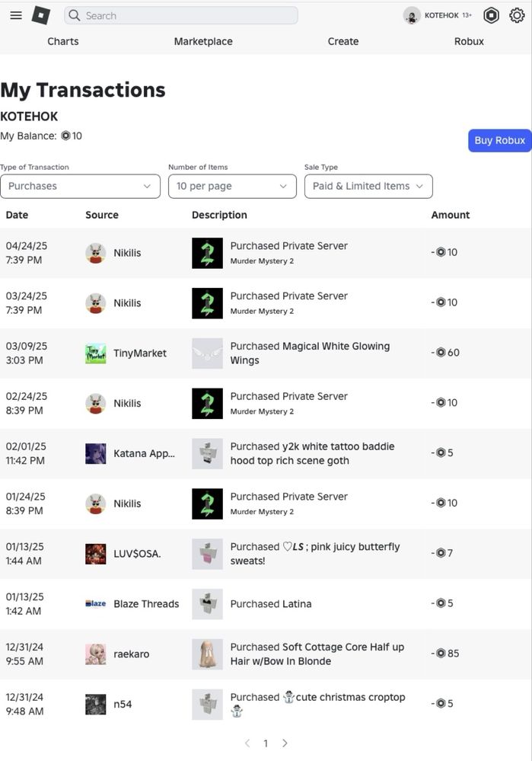The height and width of the screenshot is (761, 532).
Task: Click the n54 source avatar
Action: point(96,704)
